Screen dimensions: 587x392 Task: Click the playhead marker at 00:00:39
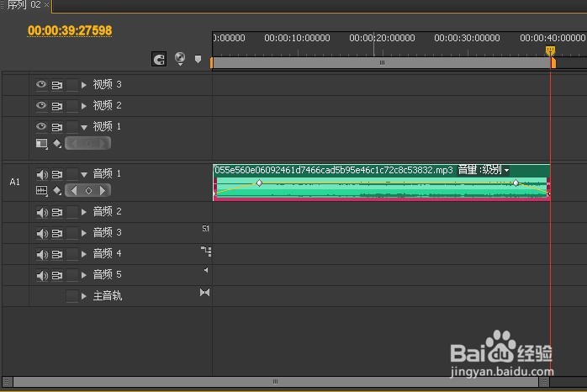[x=550, y=50]
